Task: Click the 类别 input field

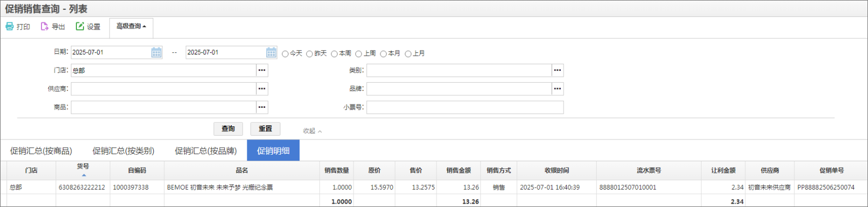Action: coord(459,70)
